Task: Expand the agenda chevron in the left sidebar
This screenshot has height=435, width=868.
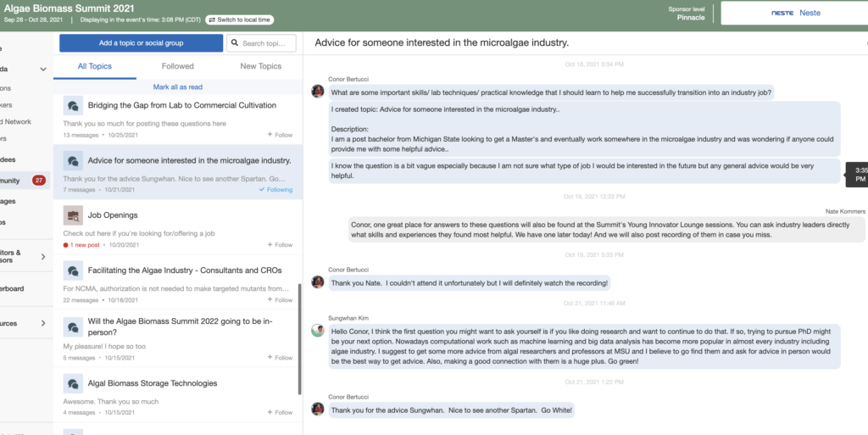Action: 43,70
